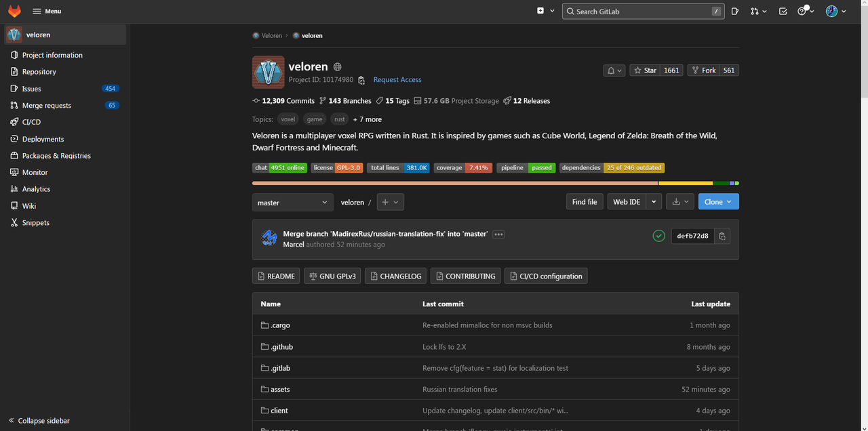Open the To-Do list icon
The image size is (868, 431).
(x=783, y=11)
